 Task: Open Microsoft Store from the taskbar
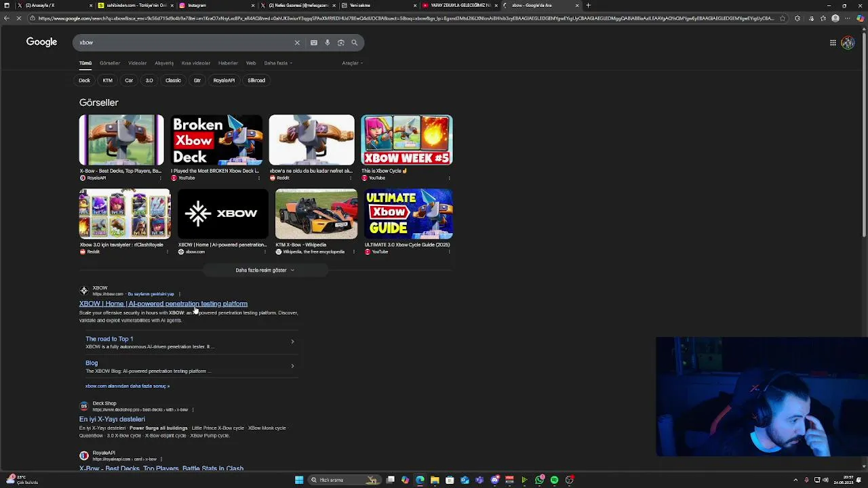[x=450, y=480]
